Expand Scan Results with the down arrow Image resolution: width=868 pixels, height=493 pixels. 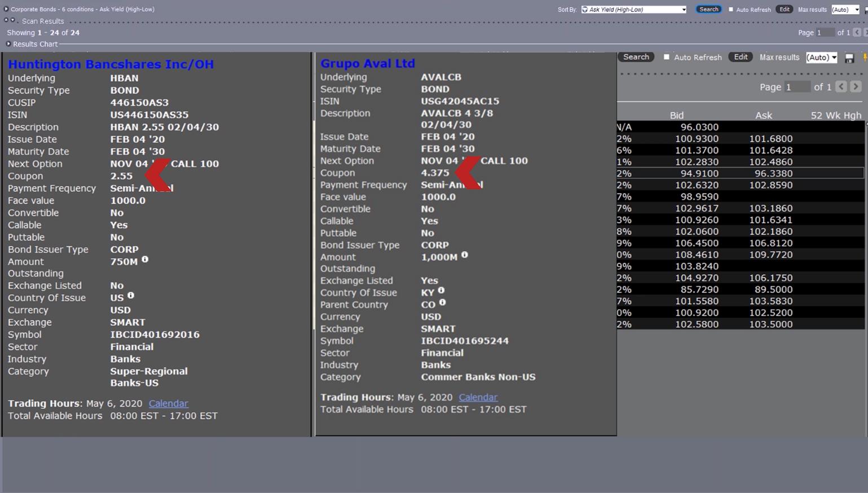click(13, 20)
